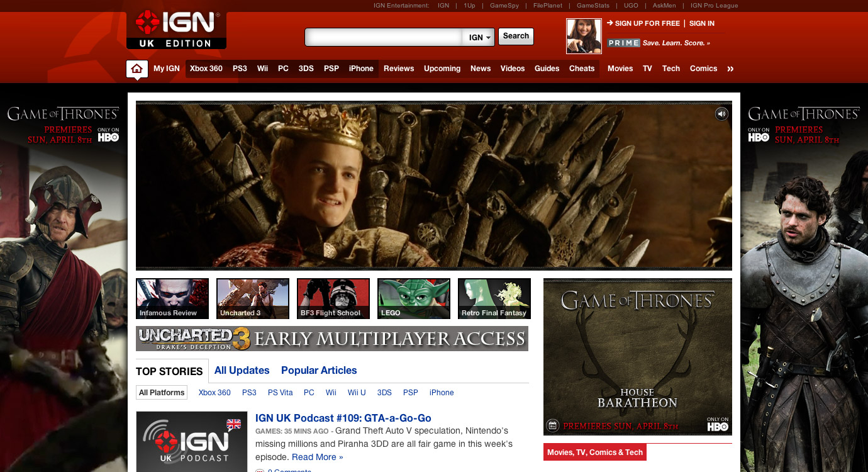The width and height of the screenshot is (868, 472).
Task: Filter top stories by iPhone
Action: [x=442, y=393]
